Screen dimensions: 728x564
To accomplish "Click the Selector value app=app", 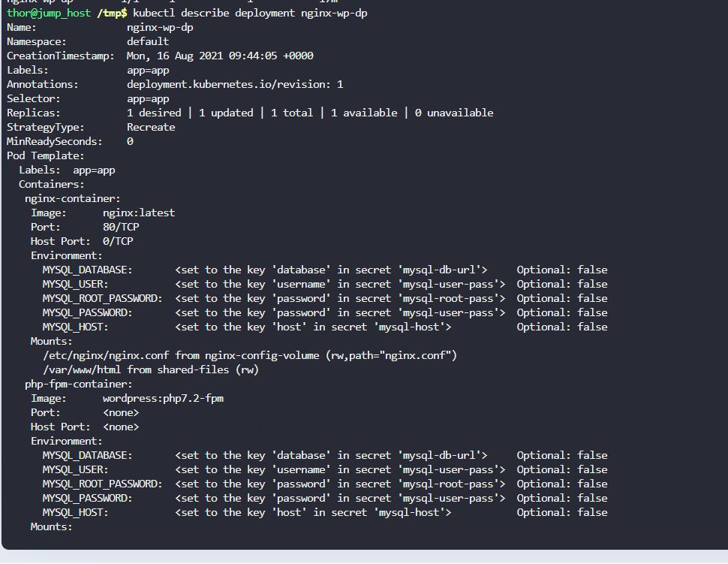I will pos(148,98).
